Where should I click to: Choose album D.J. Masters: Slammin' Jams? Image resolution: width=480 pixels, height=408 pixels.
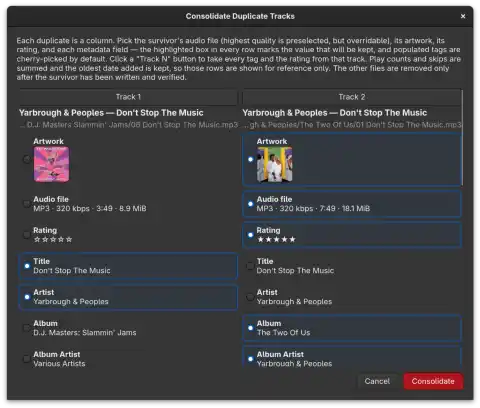pos(128,328)
